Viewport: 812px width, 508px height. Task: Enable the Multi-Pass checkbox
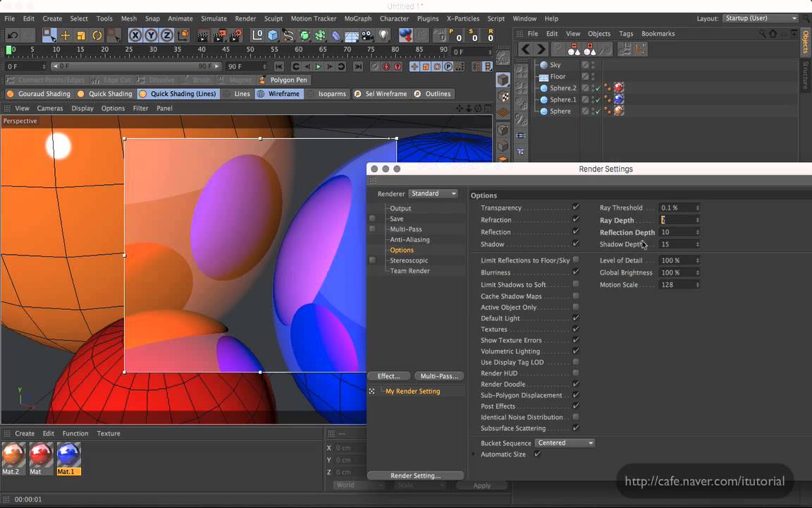(372, 229)
